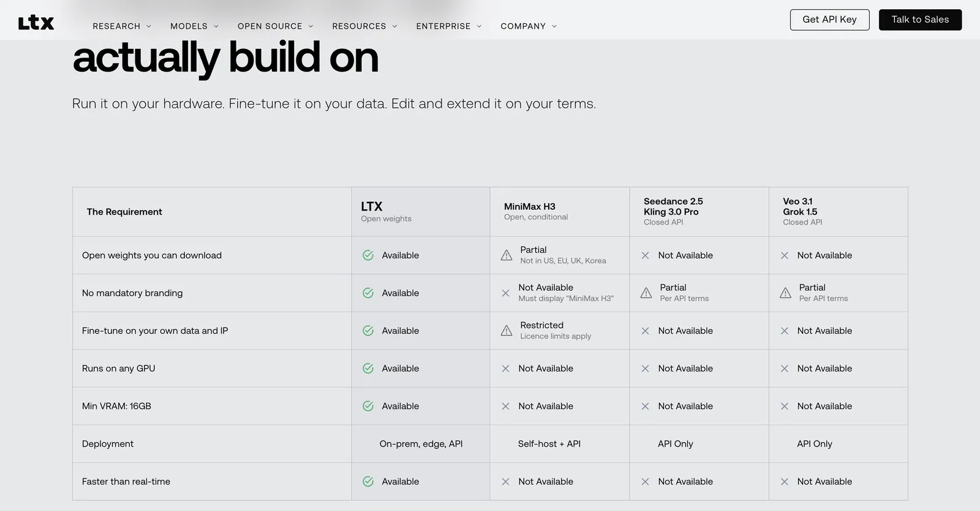Click warning triangle beside Seedance Partial Per API terms
The image size is (980, 511).
pyautogui.click(x=646, y=293)
